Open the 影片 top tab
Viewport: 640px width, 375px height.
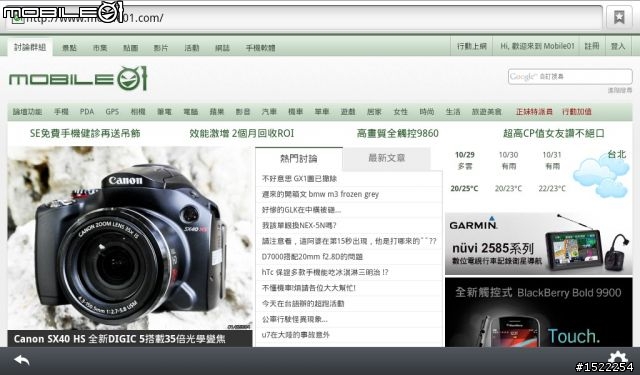tap(161, 48)
